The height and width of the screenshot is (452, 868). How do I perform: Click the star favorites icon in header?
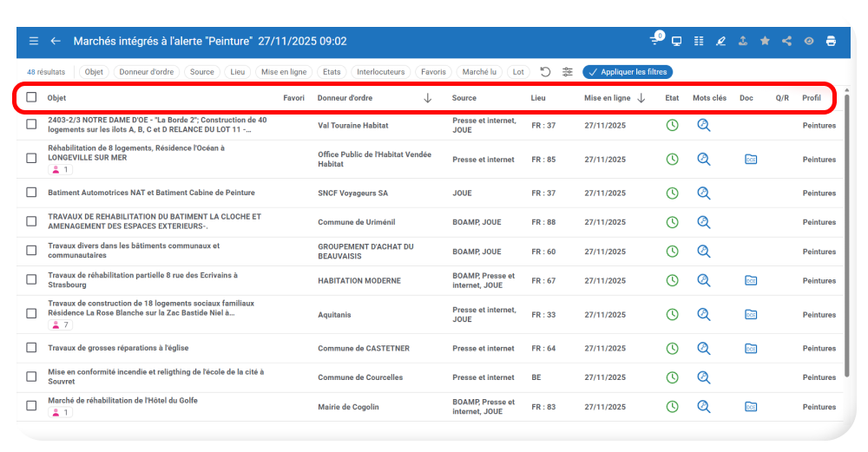point(765,41)
